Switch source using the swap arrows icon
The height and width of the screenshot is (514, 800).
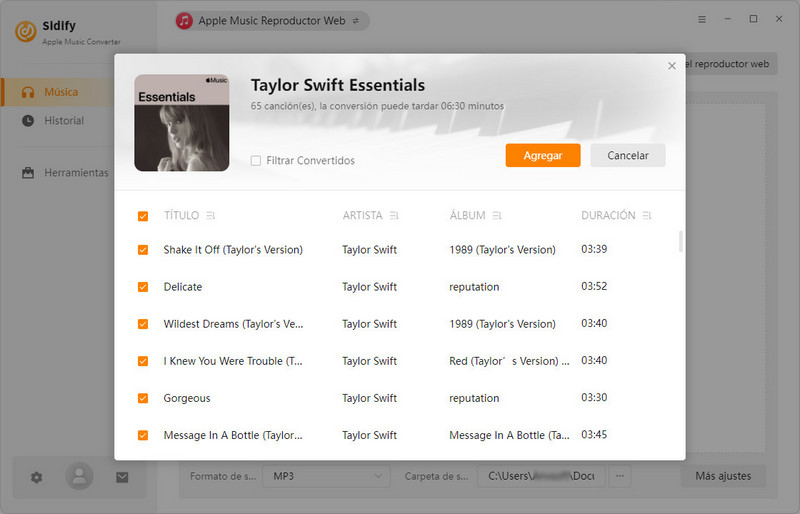[x=356, y=21]
